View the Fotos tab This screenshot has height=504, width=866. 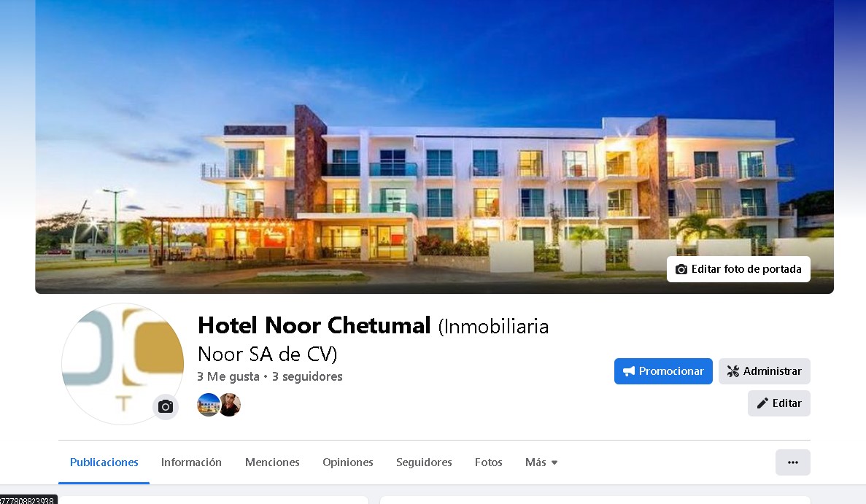click(488, 462)
